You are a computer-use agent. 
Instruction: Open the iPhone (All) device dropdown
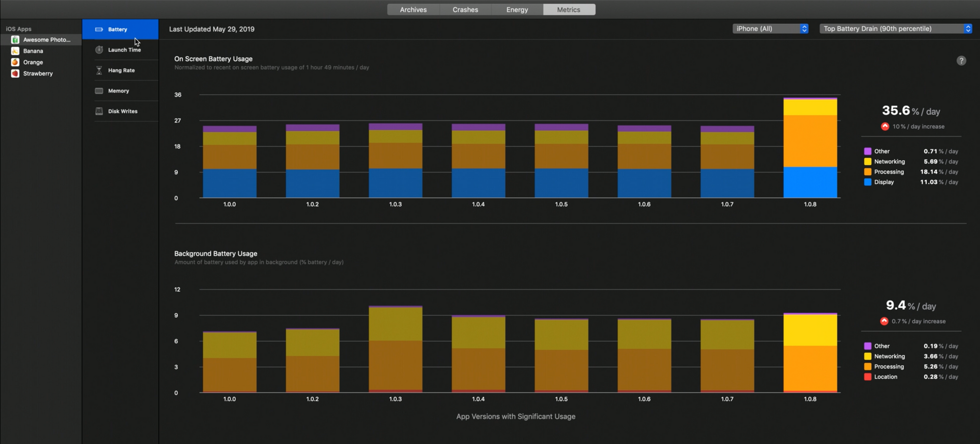(770, 28)
